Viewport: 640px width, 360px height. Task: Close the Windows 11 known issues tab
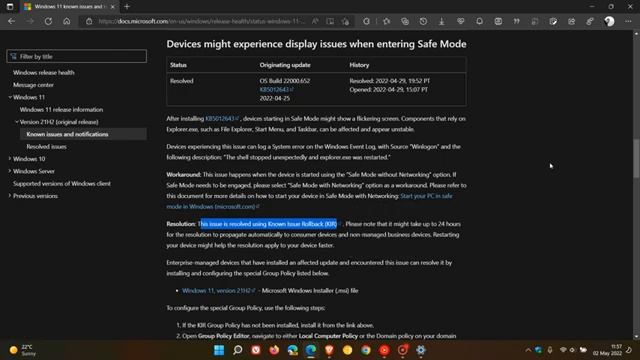[113, 7]
